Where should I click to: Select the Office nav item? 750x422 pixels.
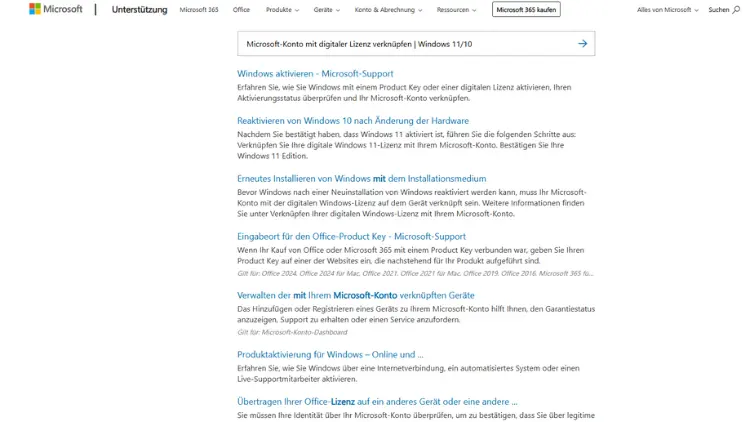(241, 10)
